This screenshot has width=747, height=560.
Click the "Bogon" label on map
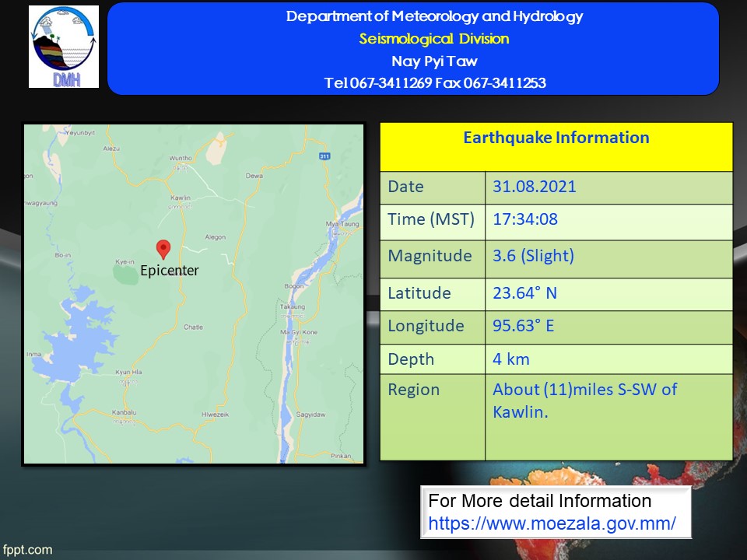click(x=293, y=286)
